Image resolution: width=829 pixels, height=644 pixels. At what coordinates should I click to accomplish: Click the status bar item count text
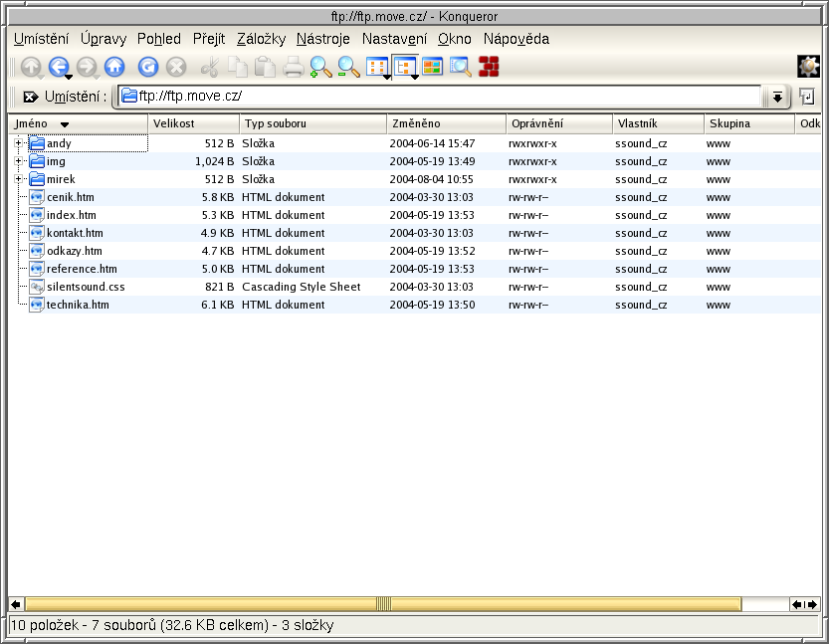[172, 625]
